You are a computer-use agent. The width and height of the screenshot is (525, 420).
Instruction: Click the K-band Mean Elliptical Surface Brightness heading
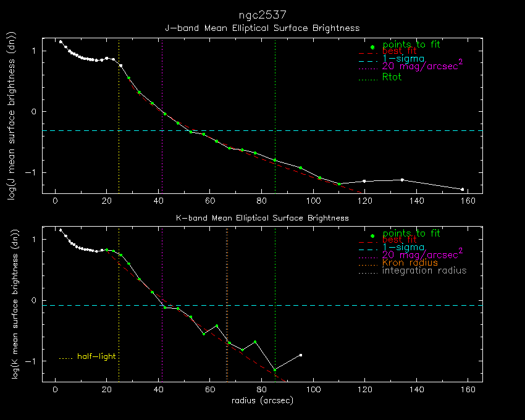click(x=262, y=218)
